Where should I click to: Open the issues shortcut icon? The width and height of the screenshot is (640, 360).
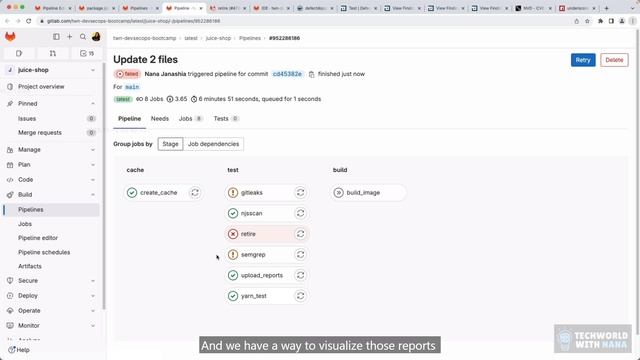[19, 53]
